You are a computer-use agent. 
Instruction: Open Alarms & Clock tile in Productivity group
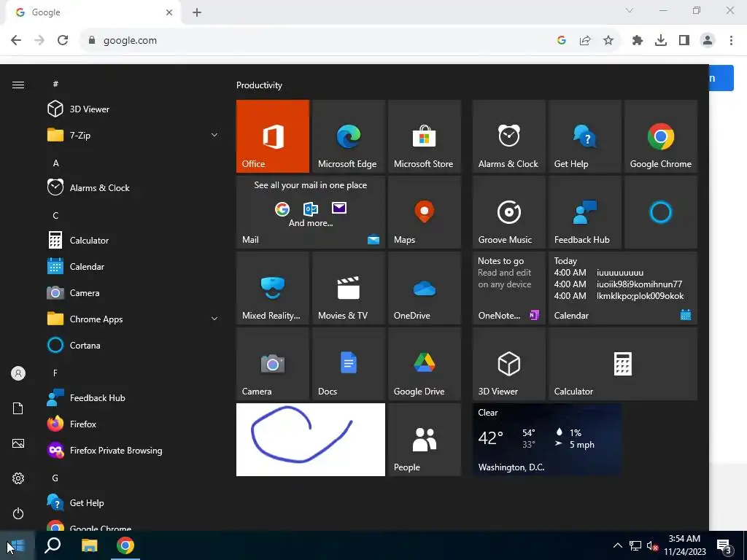point(508,136)
